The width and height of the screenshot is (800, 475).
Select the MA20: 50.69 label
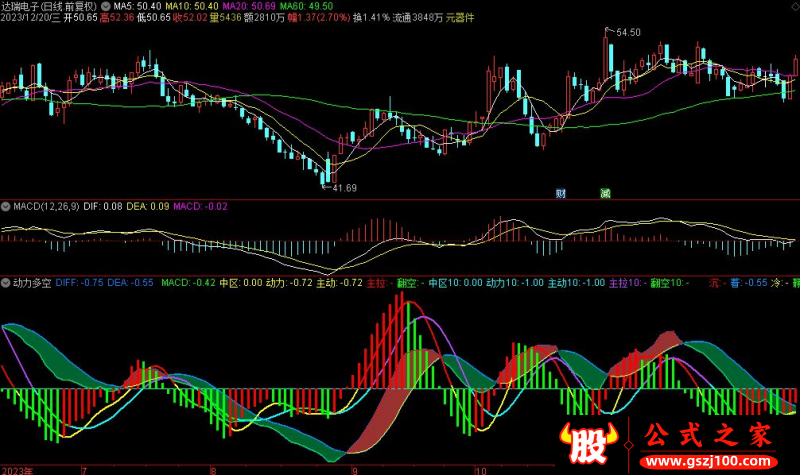(x=249, y=7)
